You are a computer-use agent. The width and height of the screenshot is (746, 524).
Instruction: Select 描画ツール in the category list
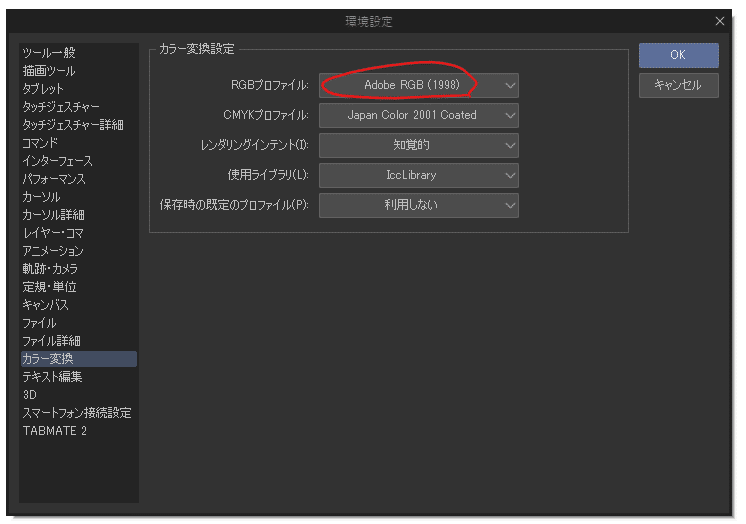(79, 71)
